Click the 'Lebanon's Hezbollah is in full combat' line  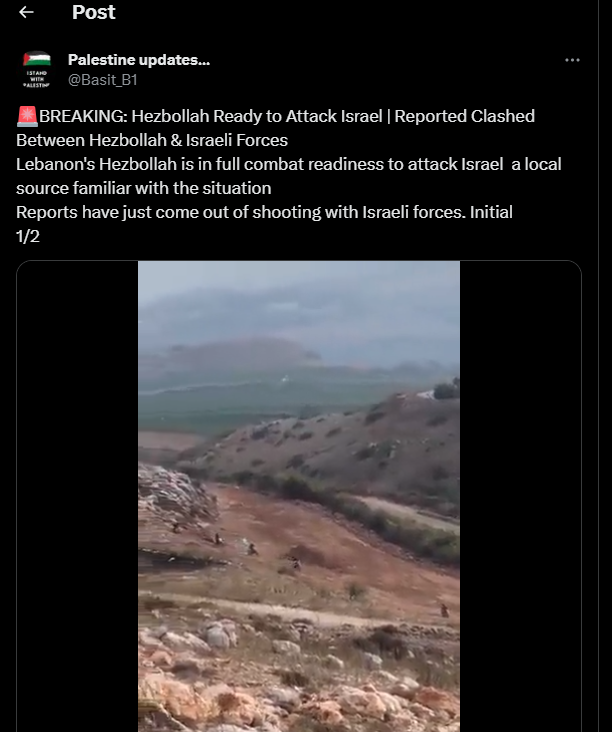pyautogui.click(x=288, y=164)
